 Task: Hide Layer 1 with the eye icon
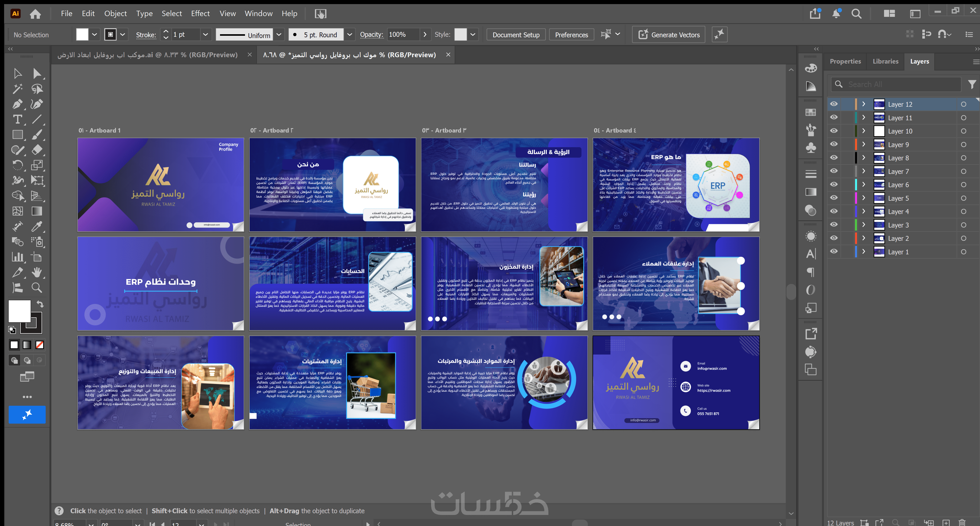834,252
